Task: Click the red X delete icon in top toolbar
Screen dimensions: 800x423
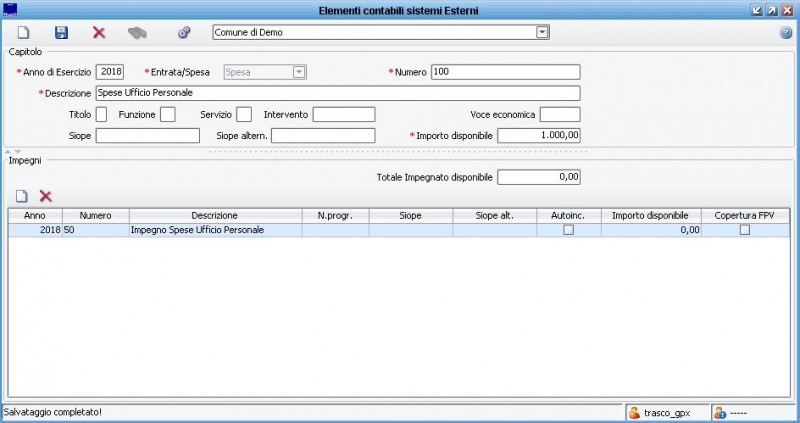Action: [98, 33]
